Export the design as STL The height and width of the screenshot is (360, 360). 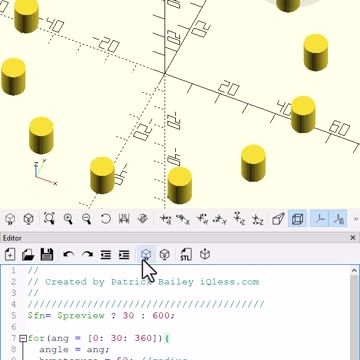[x=186, y=255]
